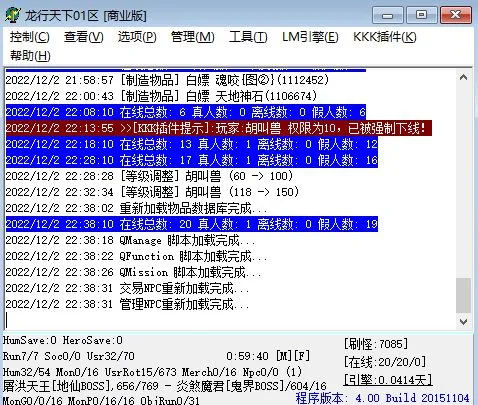Maximize the 龙行天下01区 window

421,15
